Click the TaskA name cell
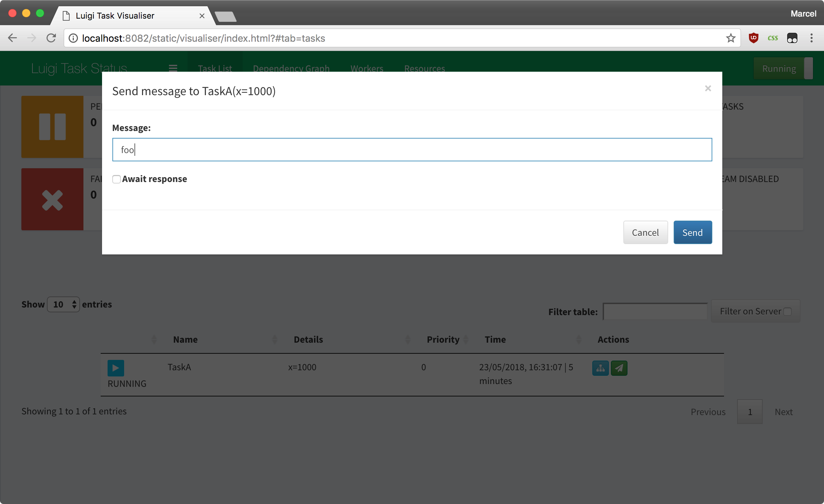 (x=179, y=367)
